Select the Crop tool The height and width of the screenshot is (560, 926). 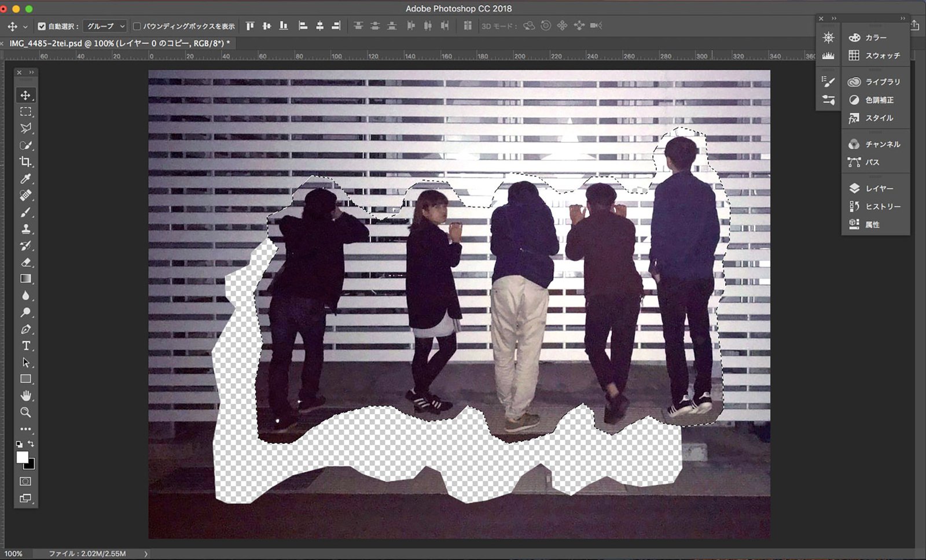(25, 162)
